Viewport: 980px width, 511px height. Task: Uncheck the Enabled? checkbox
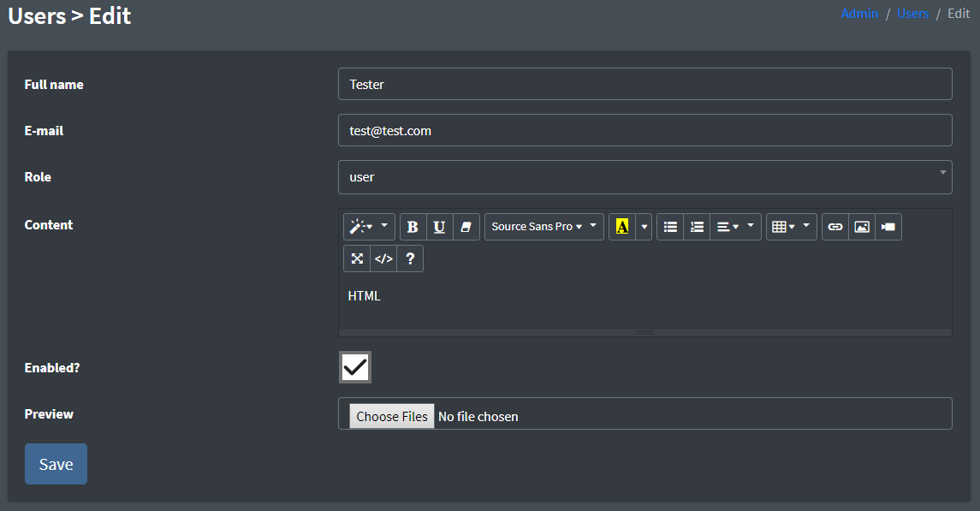pos(356,366)
